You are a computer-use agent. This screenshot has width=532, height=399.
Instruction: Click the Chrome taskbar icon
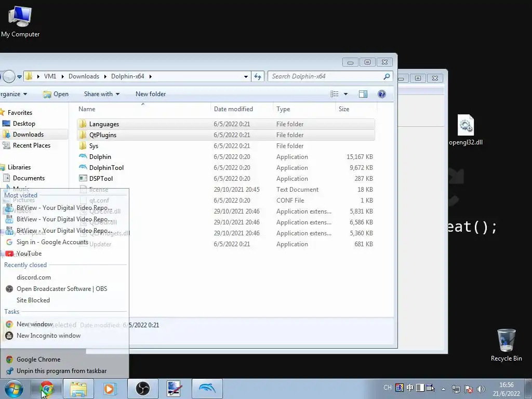[46, 389]
